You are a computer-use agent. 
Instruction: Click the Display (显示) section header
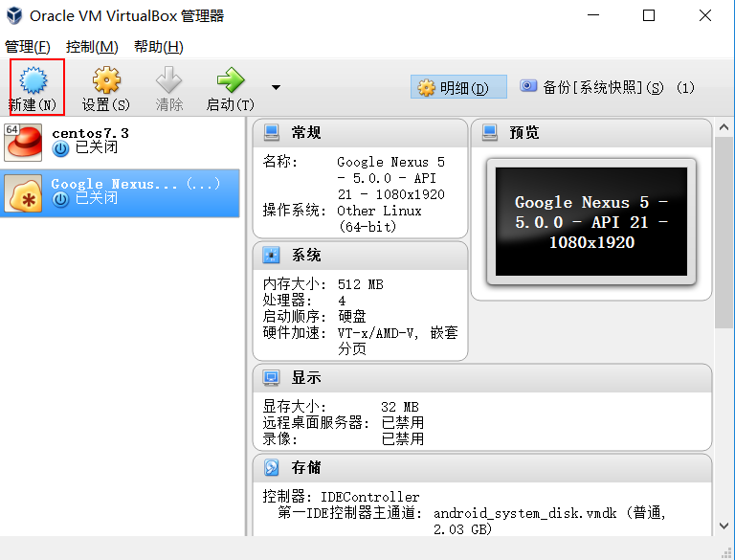tap(482, 377)
